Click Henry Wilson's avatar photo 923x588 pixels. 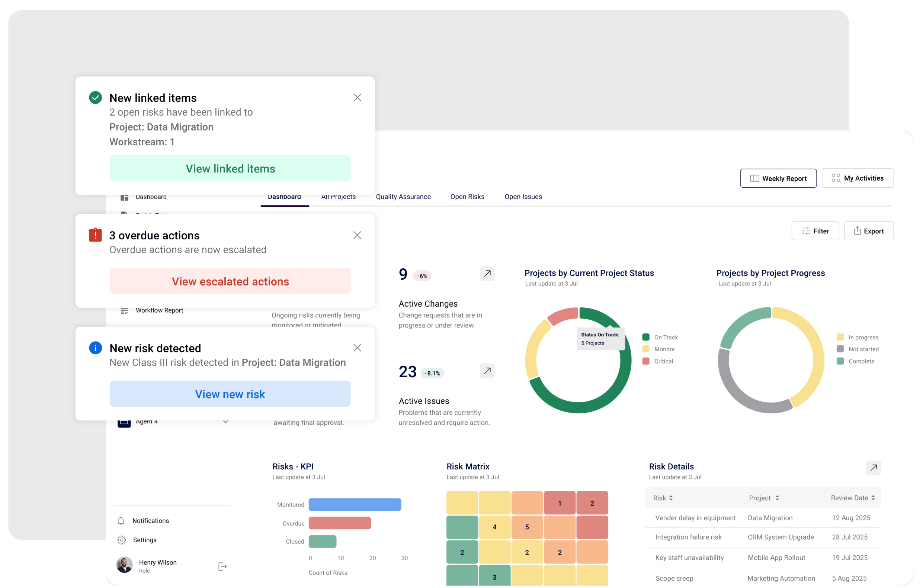pos(125,565)
